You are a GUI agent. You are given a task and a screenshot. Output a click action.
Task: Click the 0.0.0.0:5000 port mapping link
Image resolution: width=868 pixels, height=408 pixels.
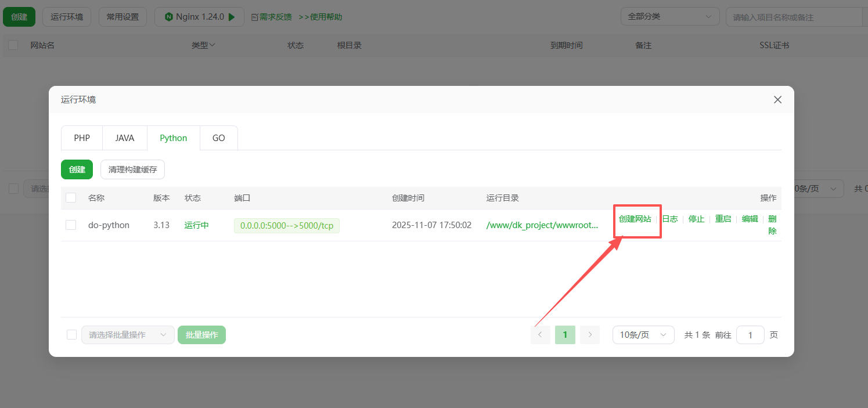click(x=286, y=225)
